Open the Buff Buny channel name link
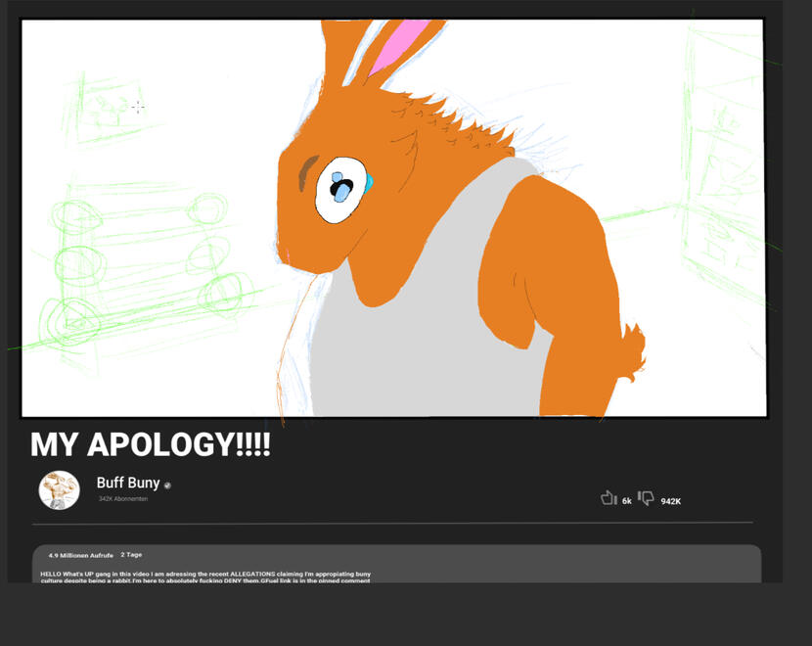 click(127, 484)
